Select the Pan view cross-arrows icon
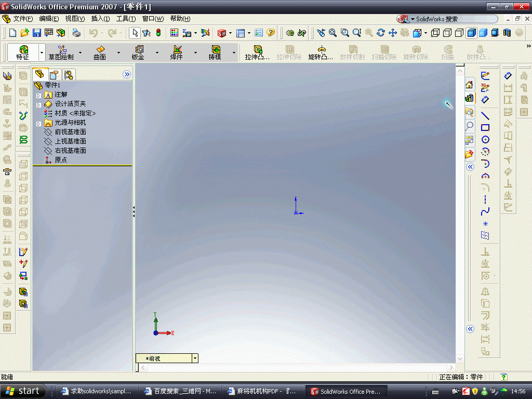 click(393, 33)
